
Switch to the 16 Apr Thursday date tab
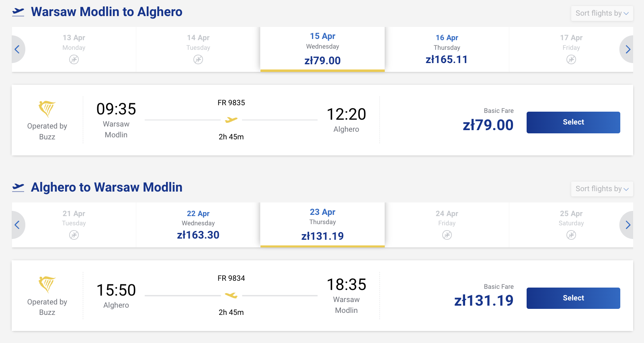pos(447,49)
